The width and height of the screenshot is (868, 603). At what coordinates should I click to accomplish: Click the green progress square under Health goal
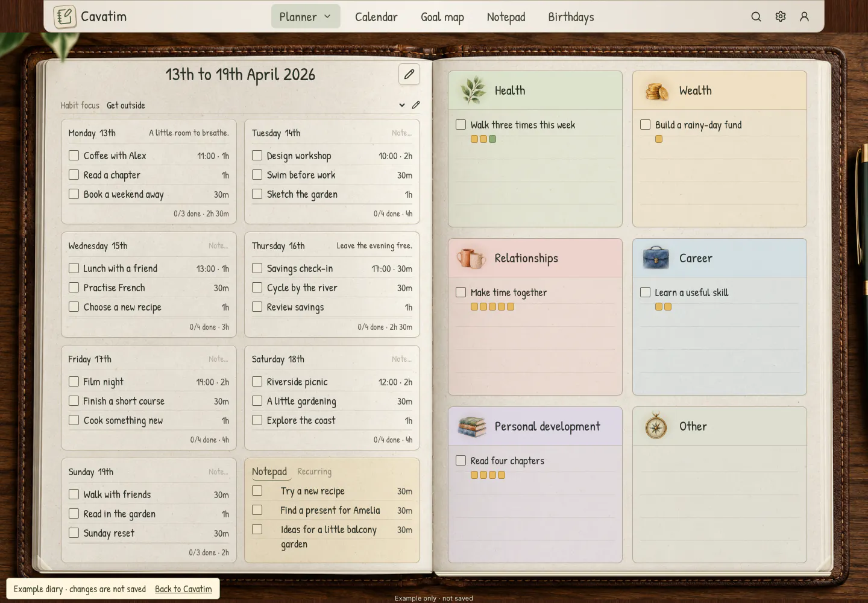492,139
